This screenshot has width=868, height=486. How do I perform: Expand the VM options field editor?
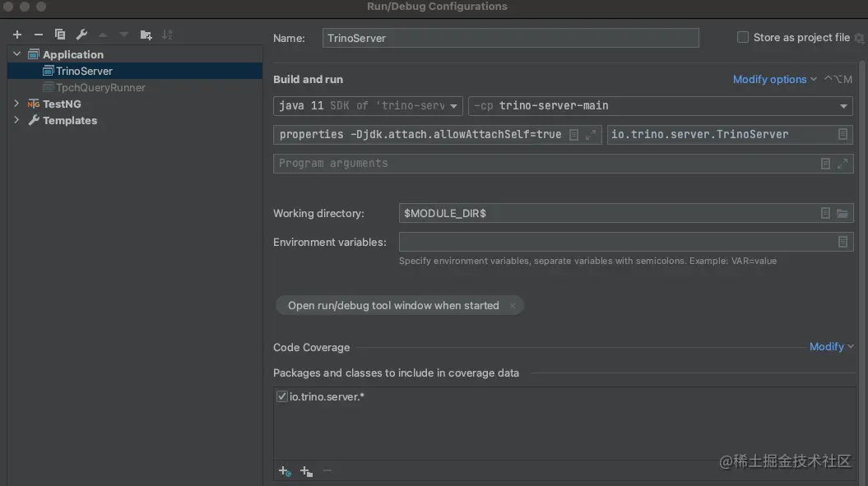(591, 135)
